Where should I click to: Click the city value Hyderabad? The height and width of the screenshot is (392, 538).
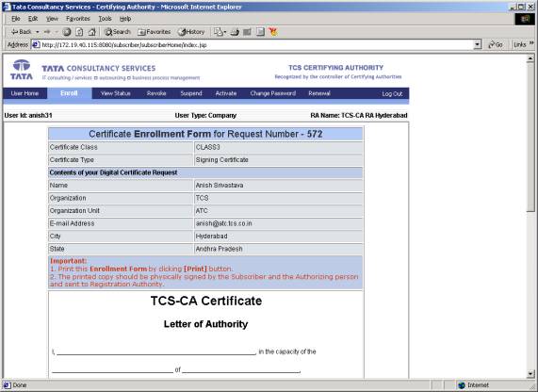click(x=211, y=237)
